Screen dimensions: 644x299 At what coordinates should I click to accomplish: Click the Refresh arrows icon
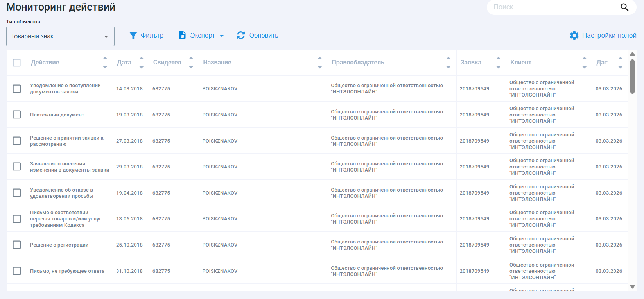pos(241,35)
